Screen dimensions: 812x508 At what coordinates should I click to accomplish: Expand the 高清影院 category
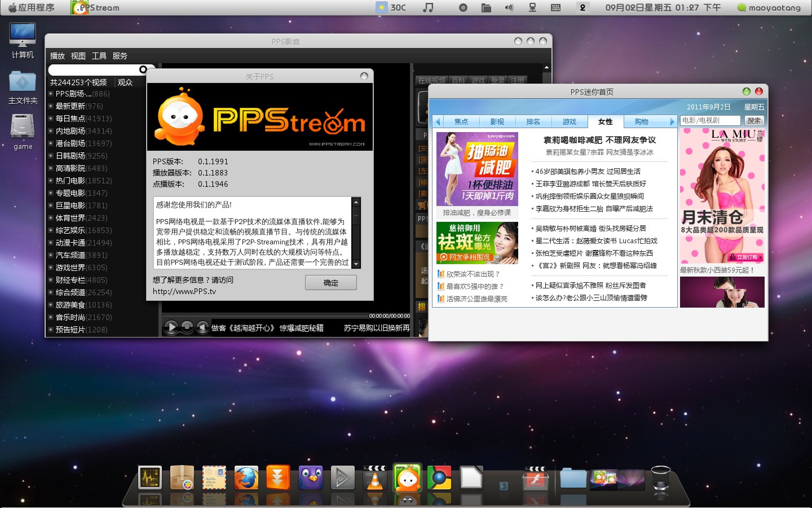51,168
